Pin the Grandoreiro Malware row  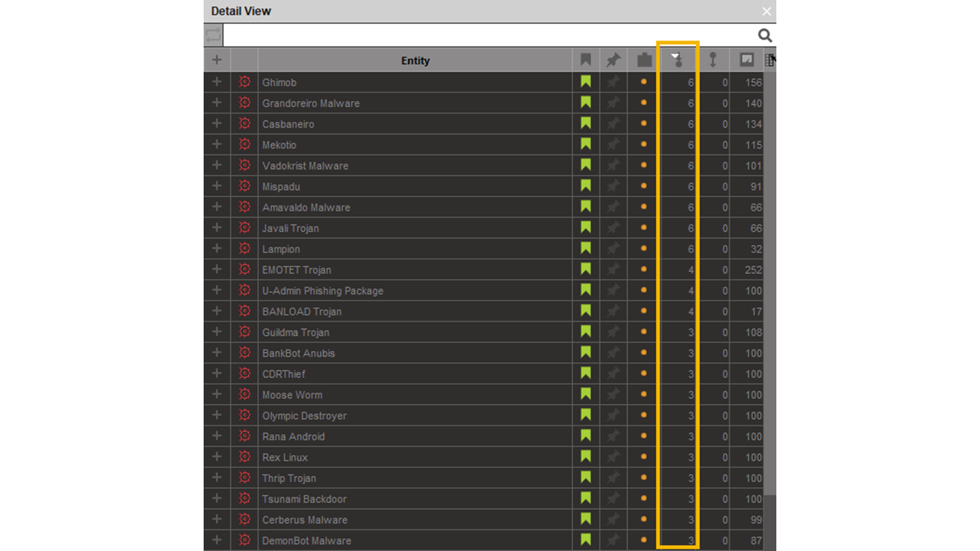pos(613,103)
